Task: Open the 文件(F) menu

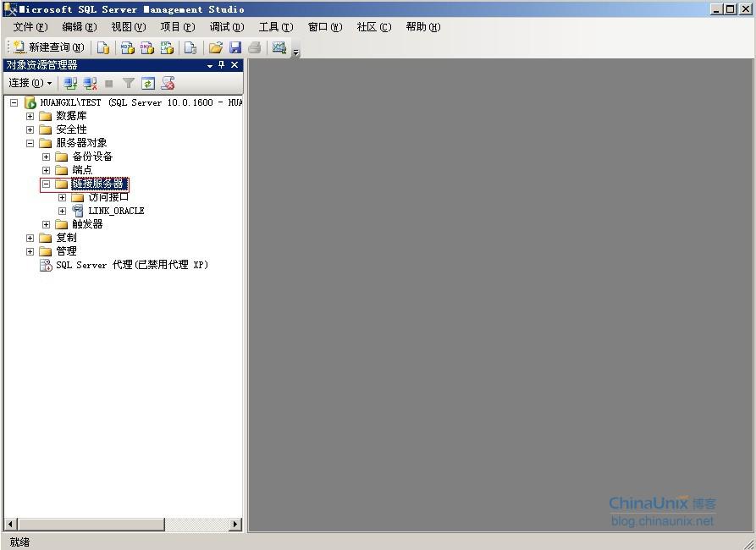Action: pos(30,27)
